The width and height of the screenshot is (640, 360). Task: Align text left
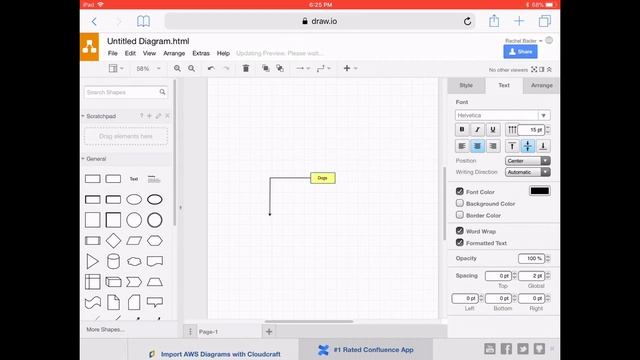point(462,146)
